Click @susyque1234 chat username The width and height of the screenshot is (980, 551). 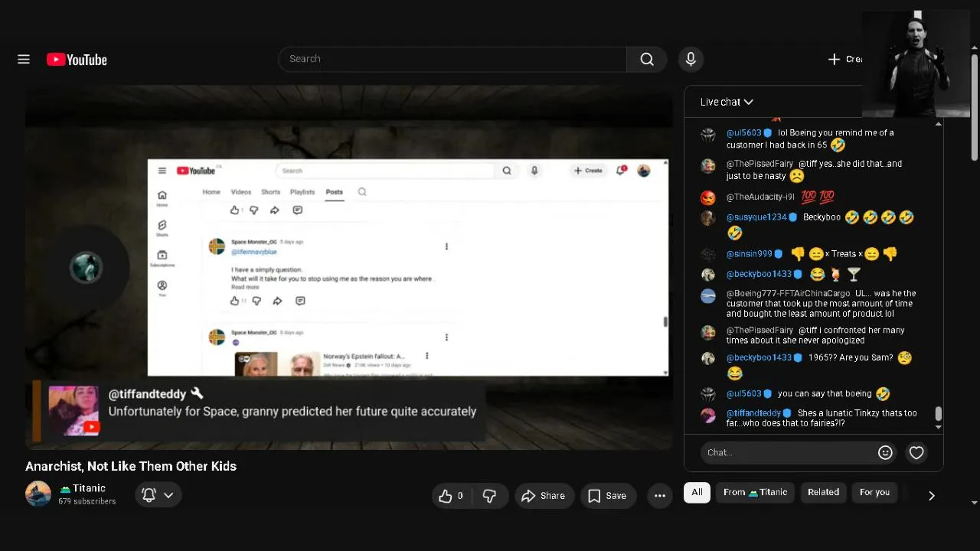coord(756,217)
